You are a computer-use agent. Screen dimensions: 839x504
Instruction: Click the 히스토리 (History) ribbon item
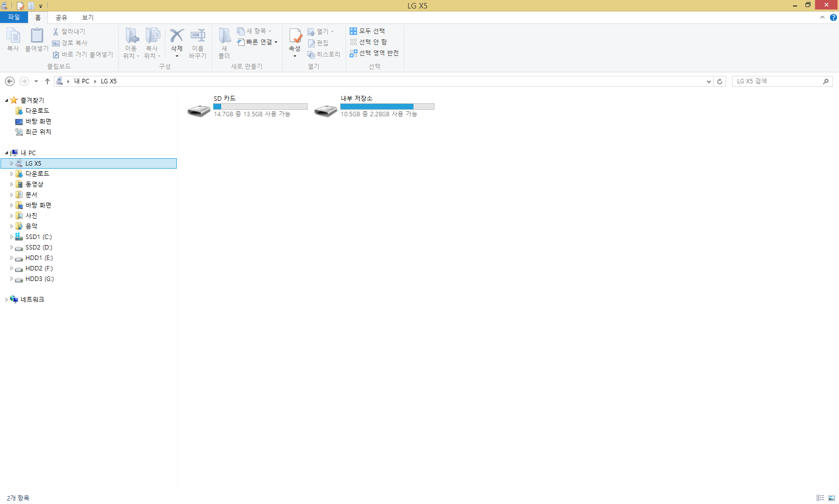pyautogui.click(x=324, y=54)
